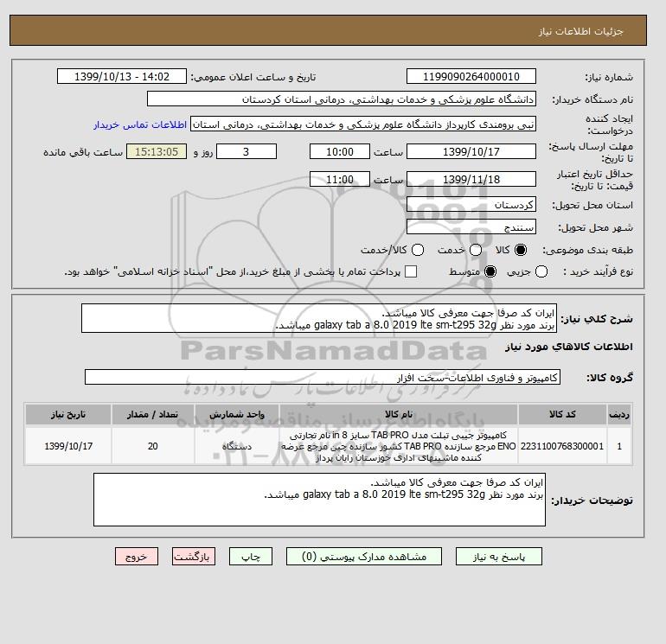Click the نام کالا column header
This screenshot has height=644, width=666.
(x=399, y=414)
